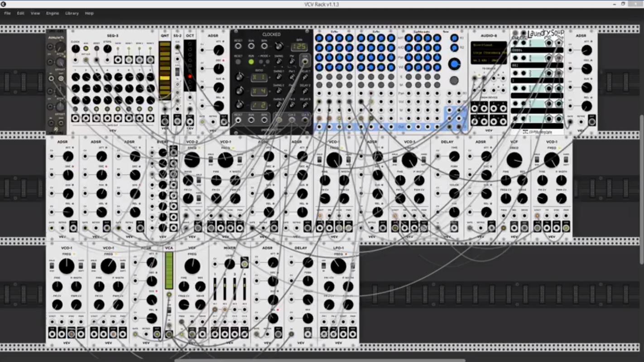Click the MIXER LEVEL knob
644x362 pixels.
230,264
